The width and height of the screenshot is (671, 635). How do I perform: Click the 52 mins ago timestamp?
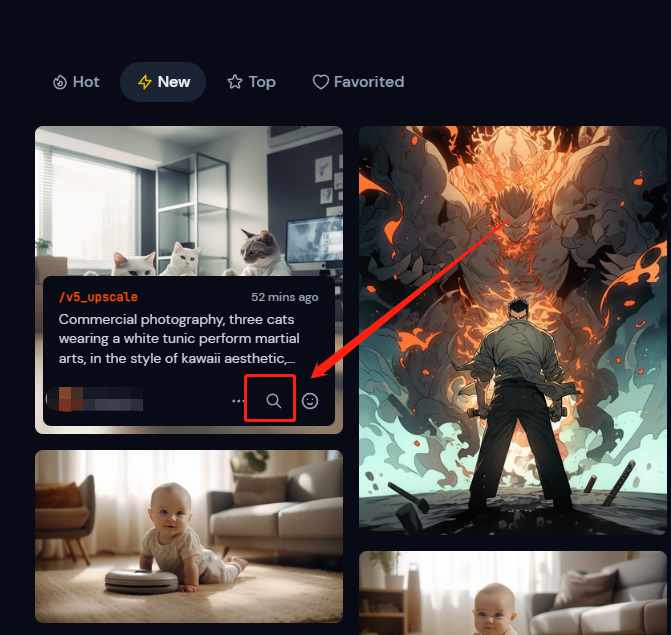tap(285, 297)
